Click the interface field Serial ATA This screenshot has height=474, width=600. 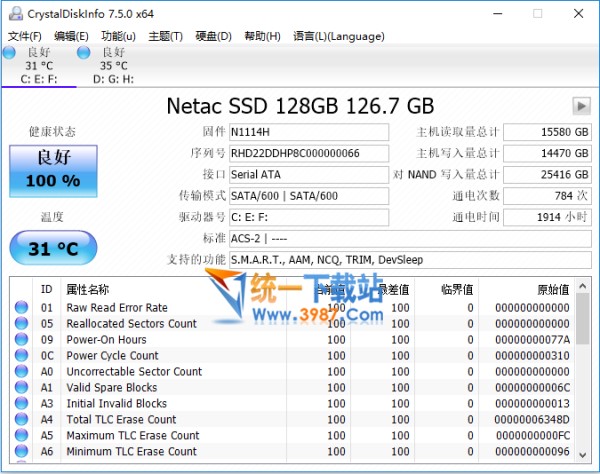click(309, 174)
